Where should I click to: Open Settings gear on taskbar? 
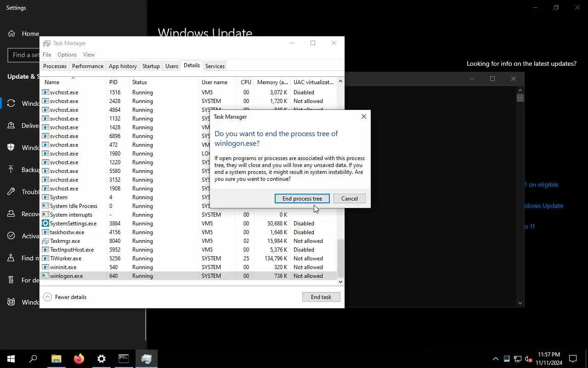(102, 359)
